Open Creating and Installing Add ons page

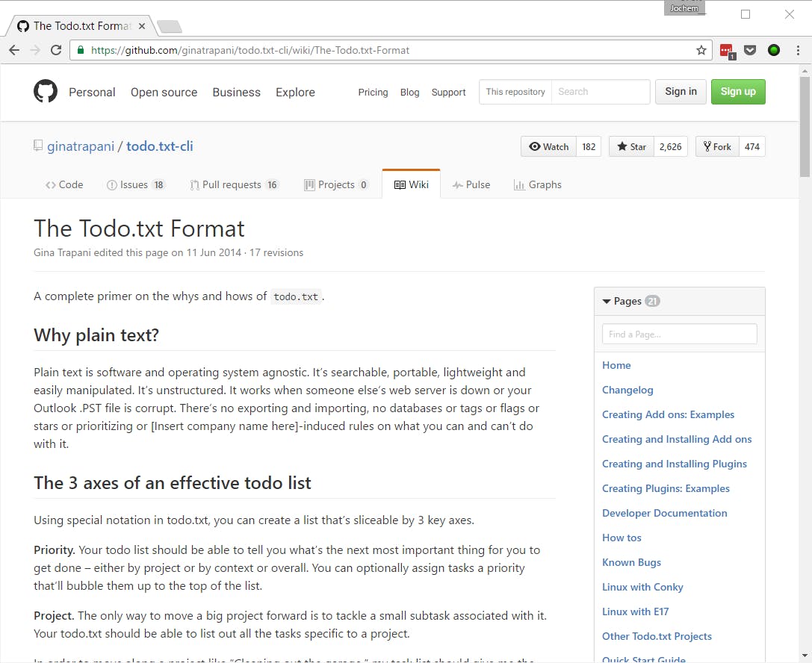tap(677, 440)
